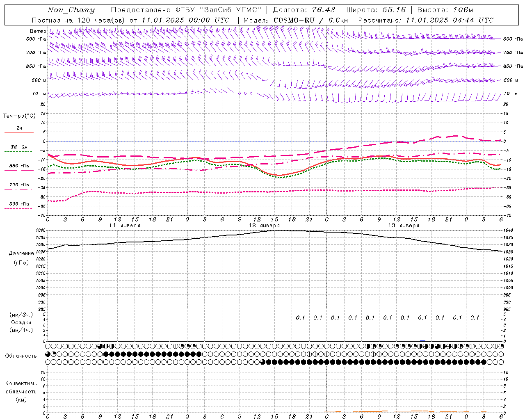Click the 'Ветер' wind section label

point(38,31)
